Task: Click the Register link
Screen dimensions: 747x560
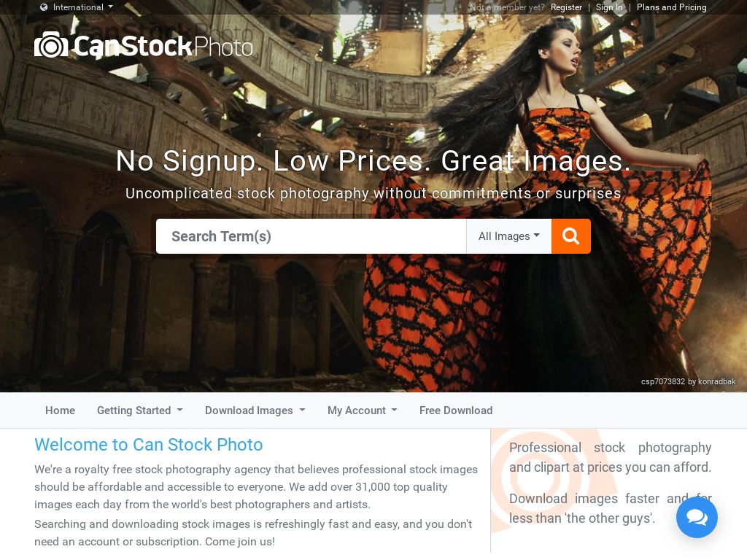Action: (x=566, y=7)
